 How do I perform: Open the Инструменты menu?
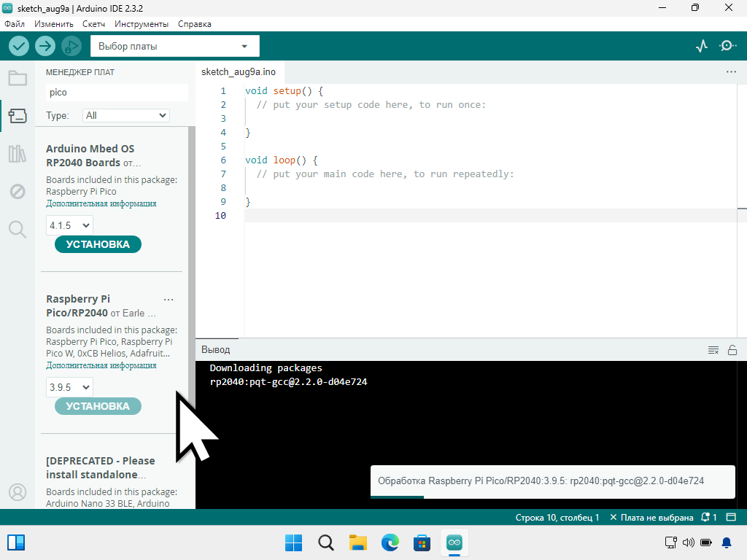142,24
